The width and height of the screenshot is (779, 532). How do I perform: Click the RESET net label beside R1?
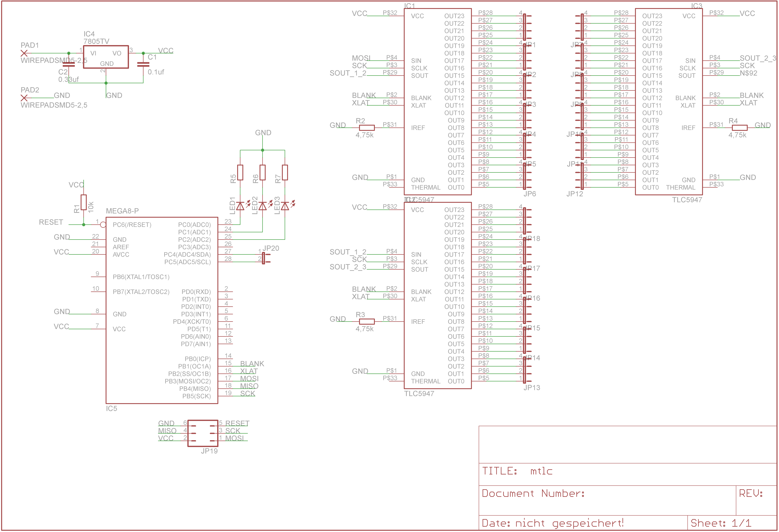(51, 222)
